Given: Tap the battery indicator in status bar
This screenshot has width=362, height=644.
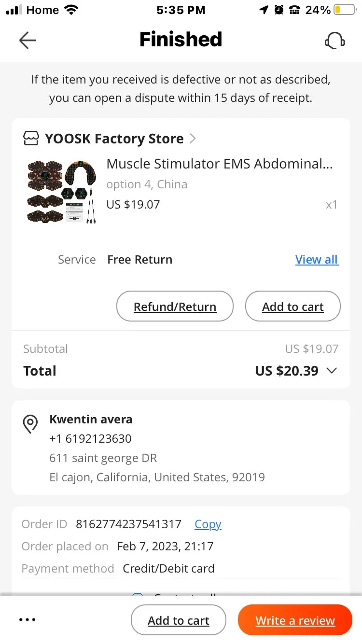Looking at the screenshot, I should (x=345, y=10).
